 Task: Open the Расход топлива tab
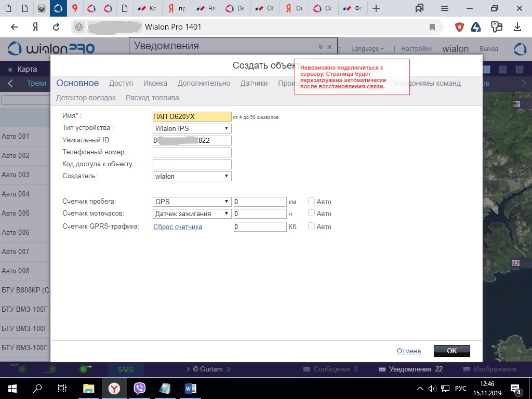152,98
